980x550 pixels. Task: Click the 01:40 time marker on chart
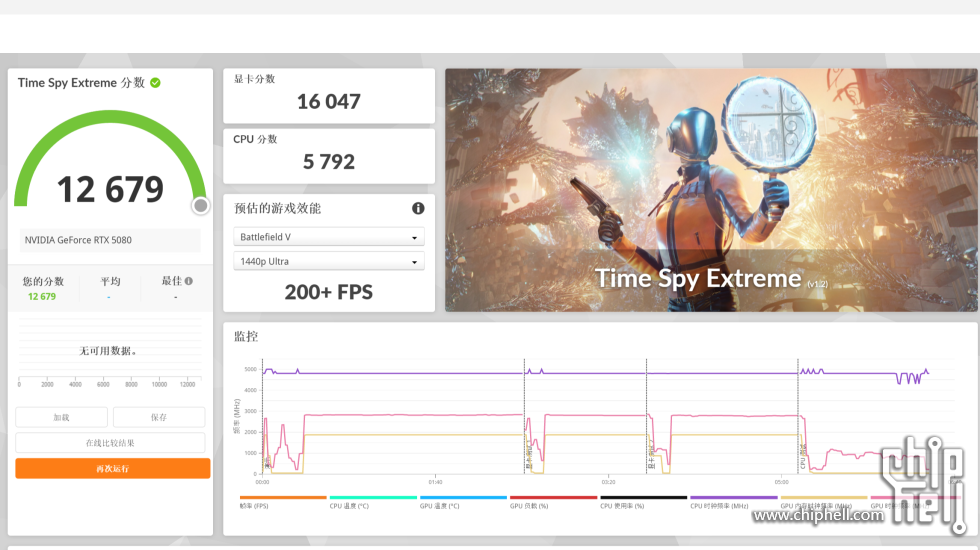tap(436, 482)
